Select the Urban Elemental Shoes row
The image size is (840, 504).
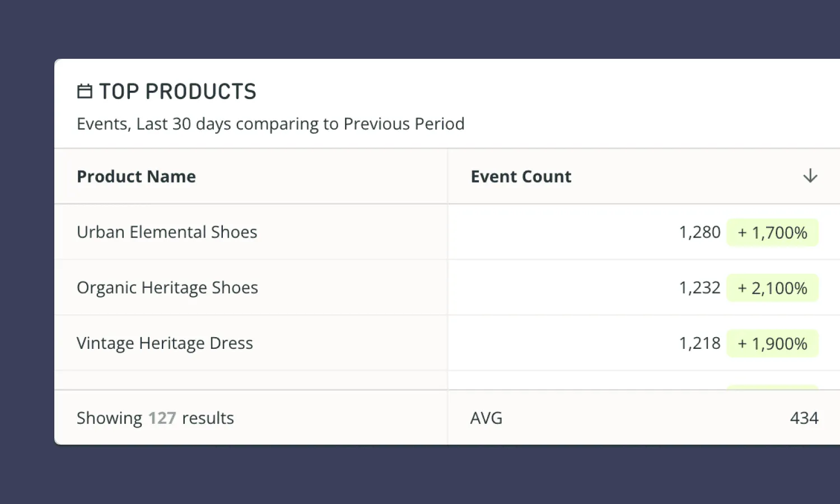(167, 232)
